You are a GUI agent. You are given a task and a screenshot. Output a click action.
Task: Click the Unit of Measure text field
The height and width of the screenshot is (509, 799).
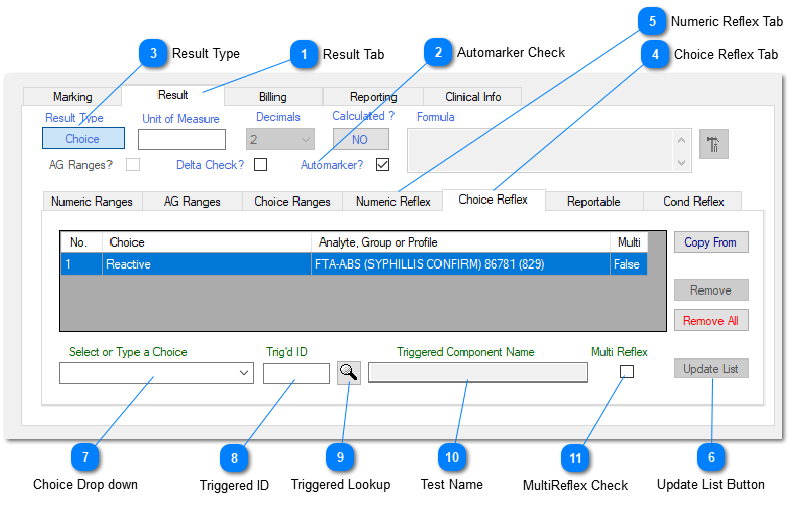click(182, 140)
